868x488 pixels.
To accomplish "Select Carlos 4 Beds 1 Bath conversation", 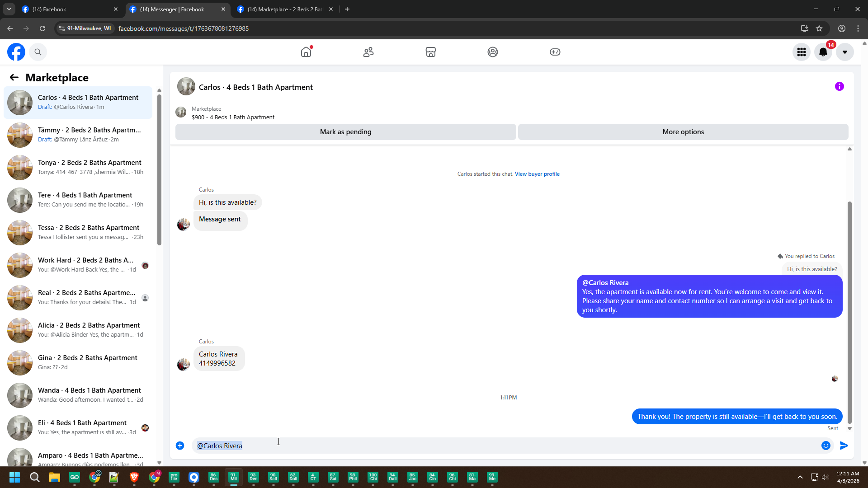I will (78, 102).
